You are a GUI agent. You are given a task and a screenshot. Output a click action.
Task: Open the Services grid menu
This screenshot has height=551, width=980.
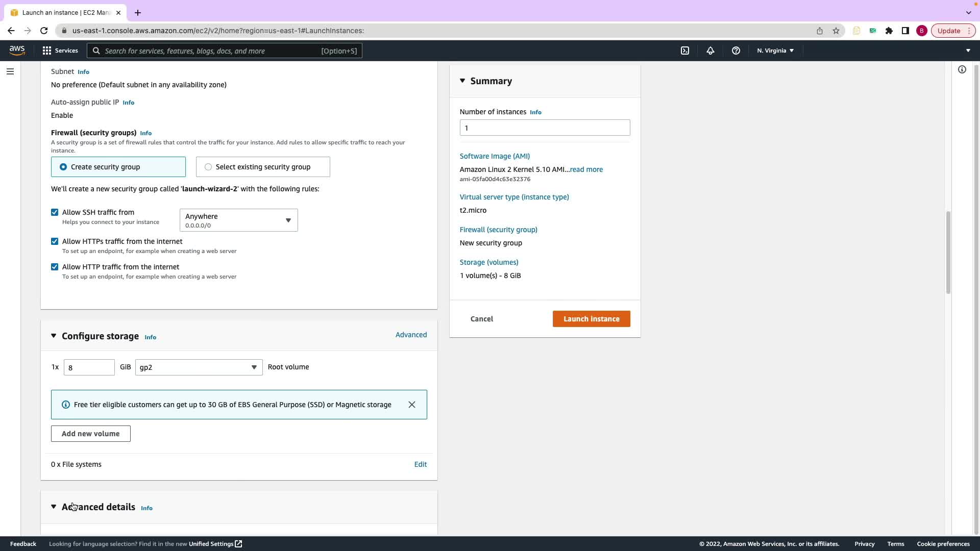(x=60, y=51)
